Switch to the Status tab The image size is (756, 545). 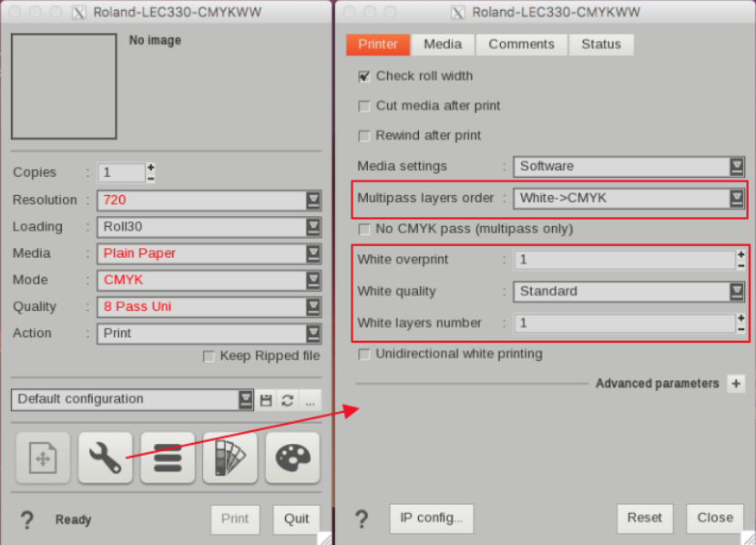coord(601,45)
